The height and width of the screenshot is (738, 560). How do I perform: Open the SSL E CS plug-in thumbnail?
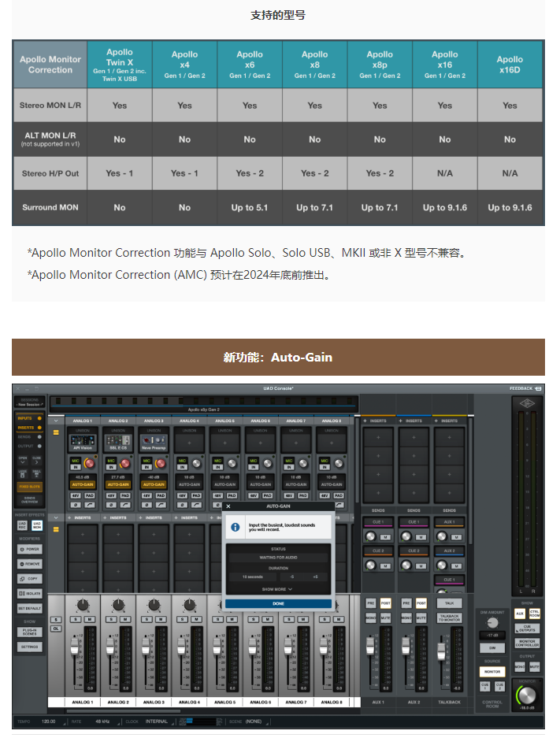click(118, 442)
